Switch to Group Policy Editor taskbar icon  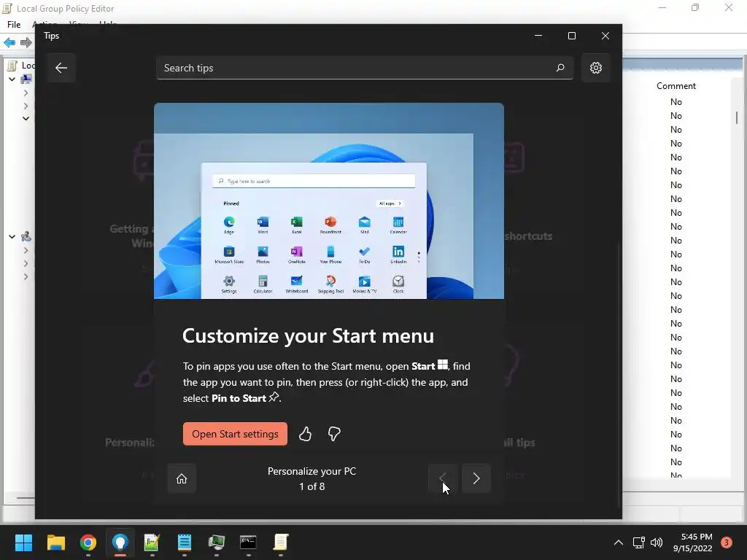click(281, 542)
